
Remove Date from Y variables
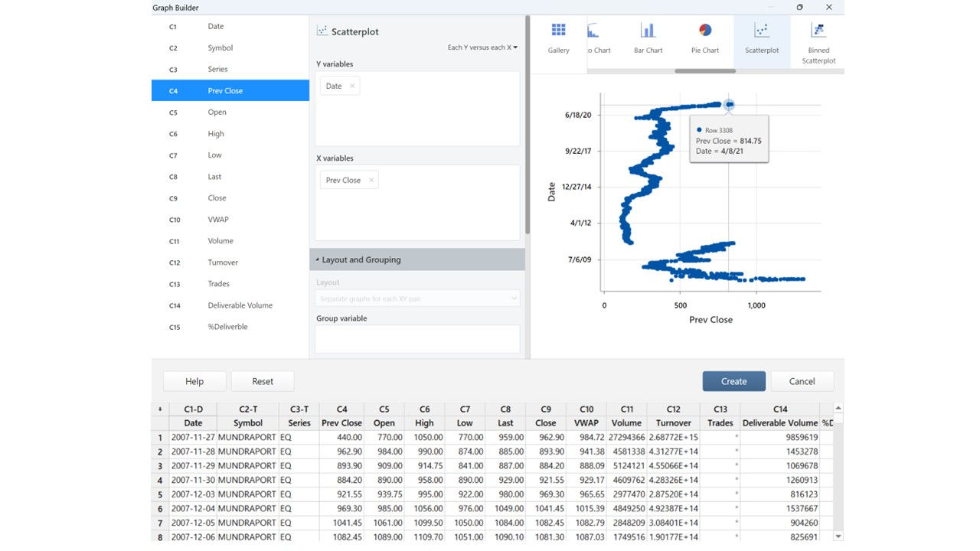point(351,86)
